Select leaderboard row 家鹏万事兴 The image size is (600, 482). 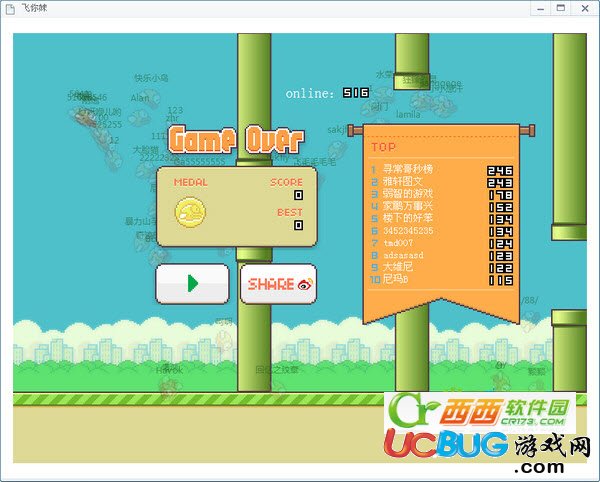442,206
